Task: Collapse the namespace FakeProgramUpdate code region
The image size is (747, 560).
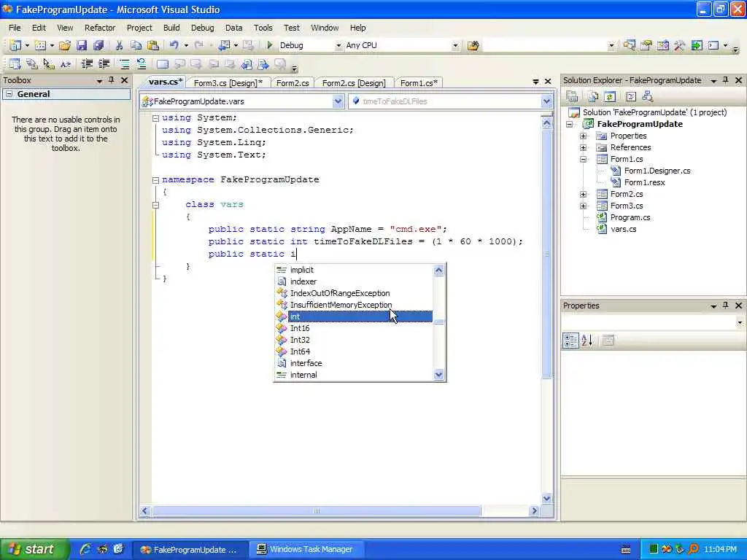Action: 155,180
